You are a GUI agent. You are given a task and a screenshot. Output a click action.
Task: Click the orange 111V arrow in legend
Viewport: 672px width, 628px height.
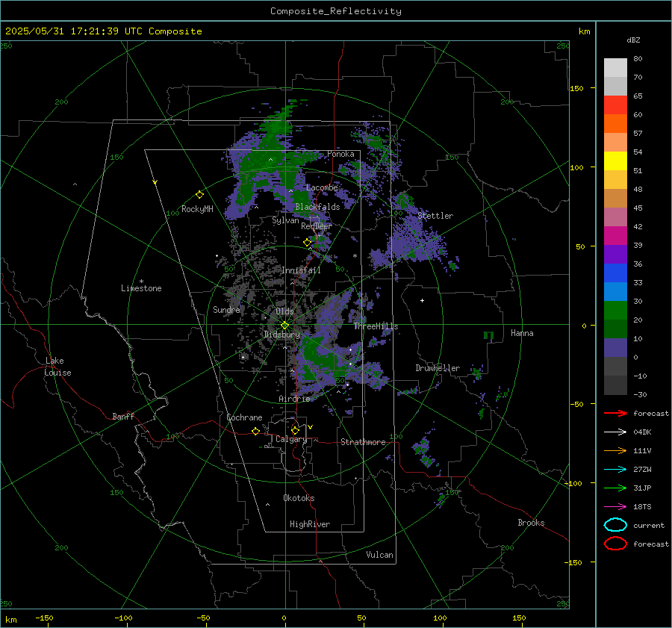tap(615, 450)
